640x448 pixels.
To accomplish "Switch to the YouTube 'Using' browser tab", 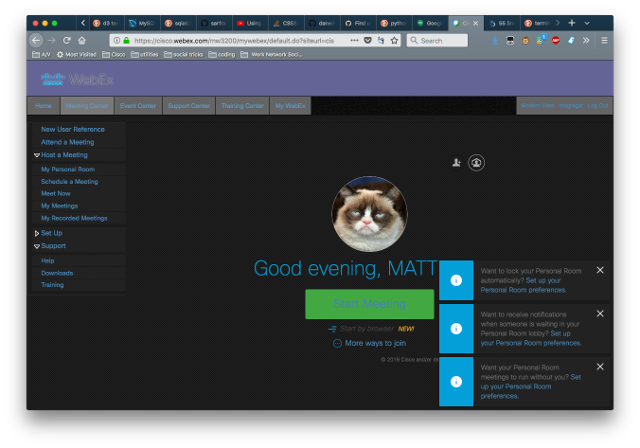I will 250,23.
